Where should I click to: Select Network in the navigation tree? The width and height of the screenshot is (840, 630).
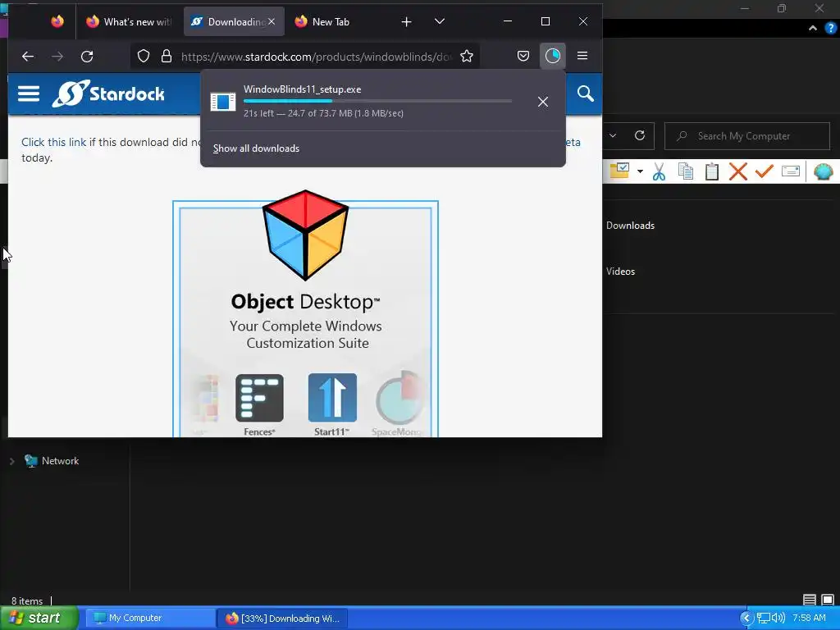coord(60,461)
